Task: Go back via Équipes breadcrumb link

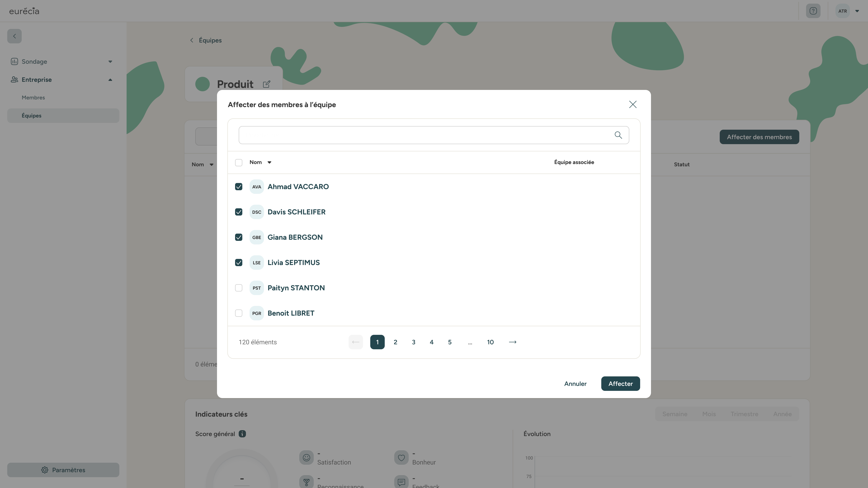Action: click(210, 40)
